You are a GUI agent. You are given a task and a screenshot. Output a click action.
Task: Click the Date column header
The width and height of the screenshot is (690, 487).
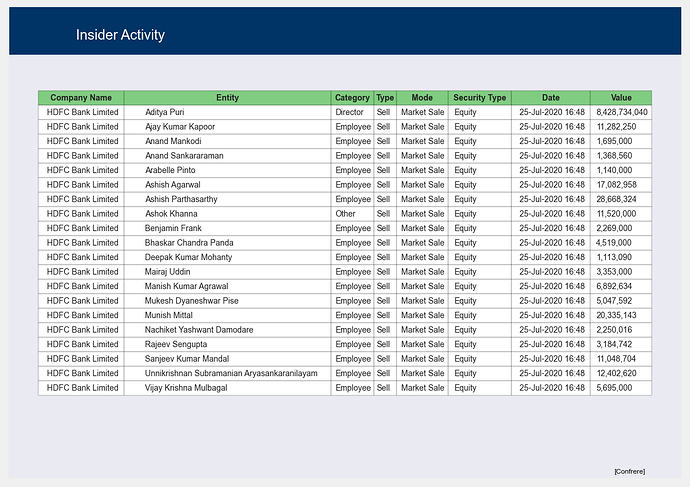(x=551, y=98)
